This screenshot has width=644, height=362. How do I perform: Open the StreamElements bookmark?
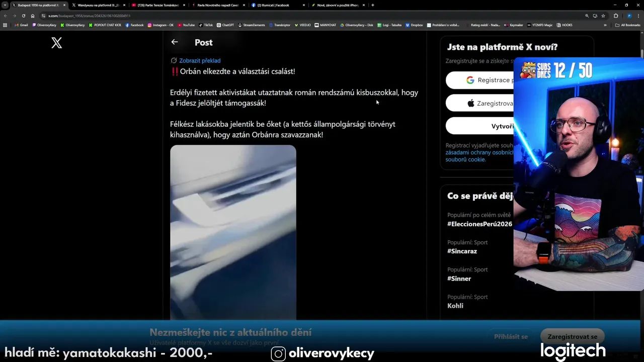coord(251,25)
